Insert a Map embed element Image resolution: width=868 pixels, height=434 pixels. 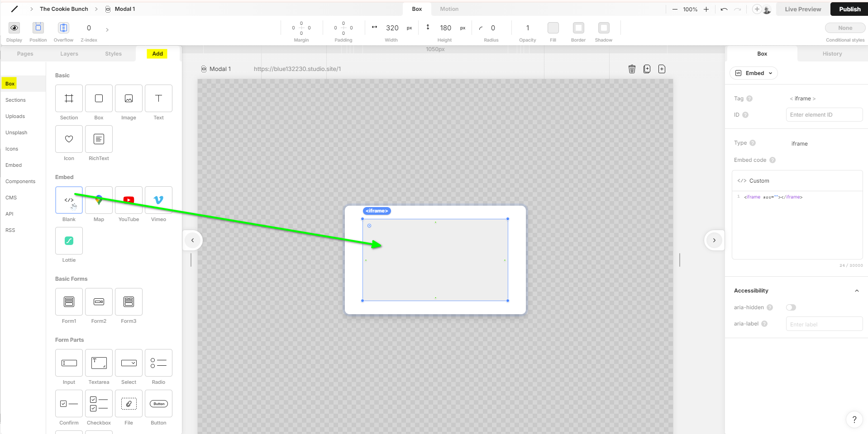click(x=99, y=200)
